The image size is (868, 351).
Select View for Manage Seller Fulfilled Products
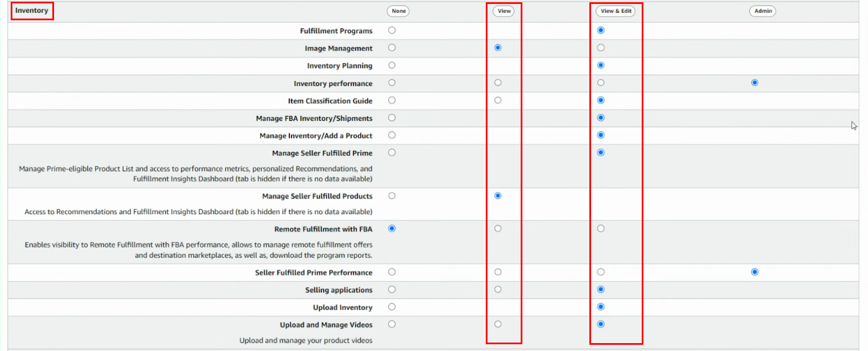pyautogui.click(x=498, y=196)
